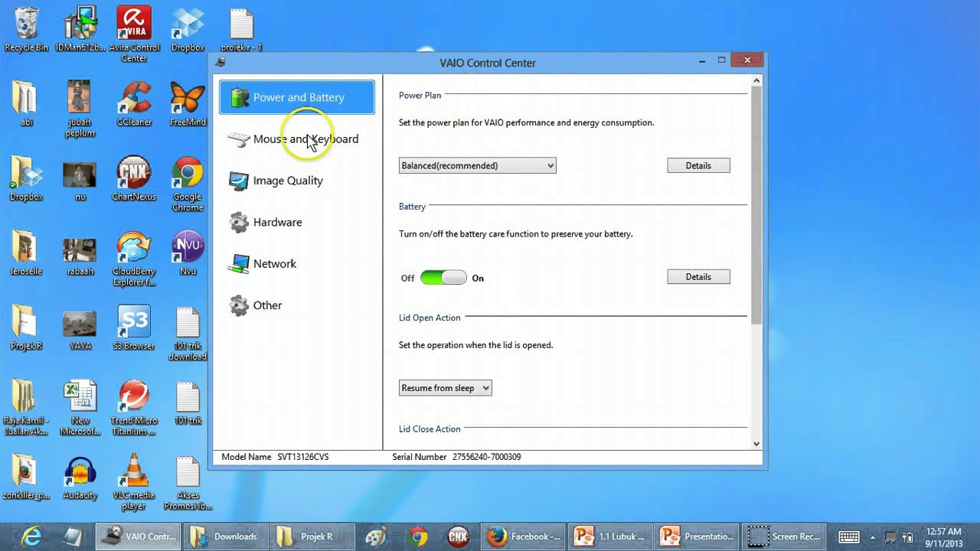Switch to the Presentation PowerPoint taskbar window

(x=697, y=536)
